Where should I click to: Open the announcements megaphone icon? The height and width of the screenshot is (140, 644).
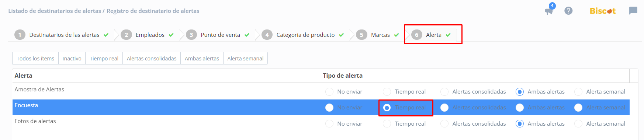549,11
